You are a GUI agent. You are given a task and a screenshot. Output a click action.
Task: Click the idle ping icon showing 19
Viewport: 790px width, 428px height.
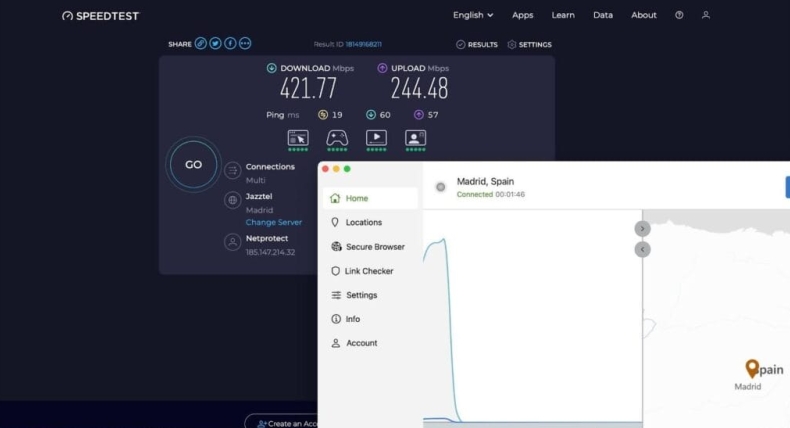pyautogui.click(x=323, y=115)
